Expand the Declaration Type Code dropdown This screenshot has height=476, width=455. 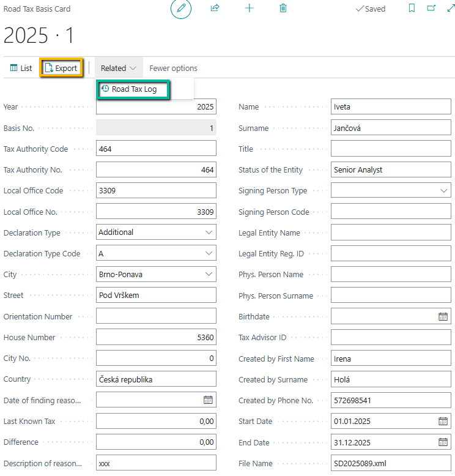(209, 253)
